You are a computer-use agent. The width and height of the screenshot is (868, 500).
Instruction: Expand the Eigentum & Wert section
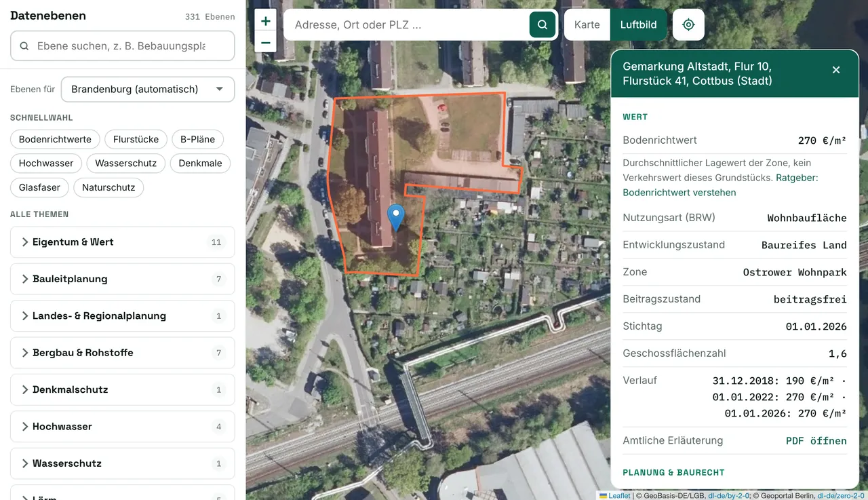(122, 242)
